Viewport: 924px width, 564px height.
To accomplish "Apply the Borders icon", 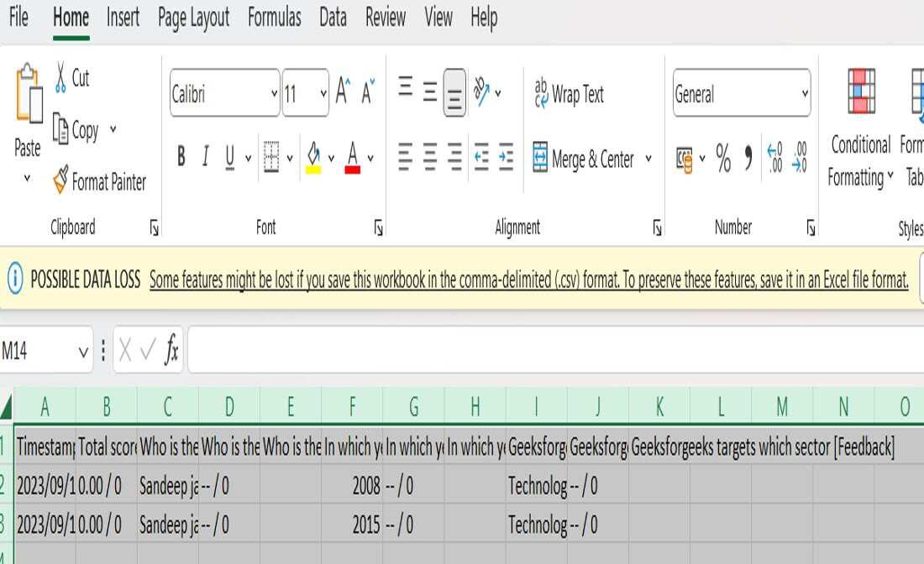I will [x=271, y=157].
